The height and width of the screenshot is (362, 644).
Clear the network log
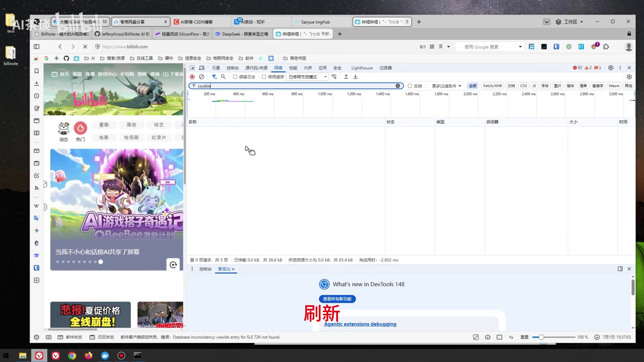click(x=202, y=77)
